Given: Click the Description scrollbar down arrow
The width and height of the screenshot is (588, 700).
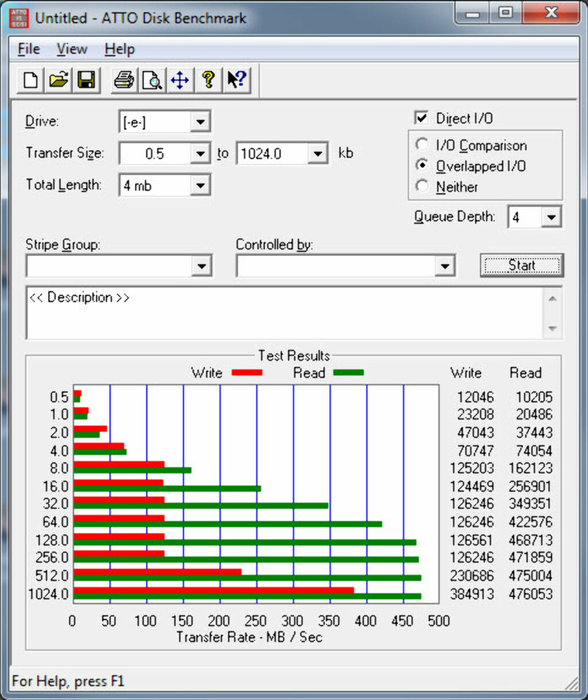Looking at the screenshot, I should tap(552, 328).
